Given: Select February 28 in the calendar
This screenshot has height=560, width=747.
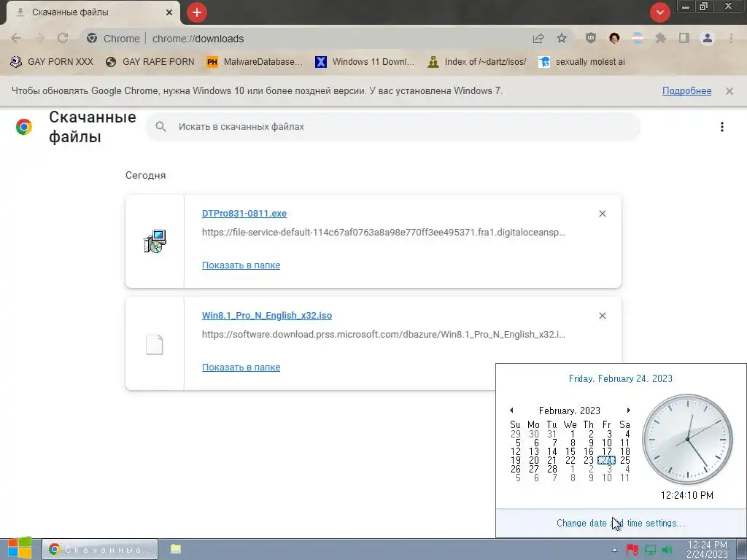Looking at the screenshot, I should pos(551,469).
